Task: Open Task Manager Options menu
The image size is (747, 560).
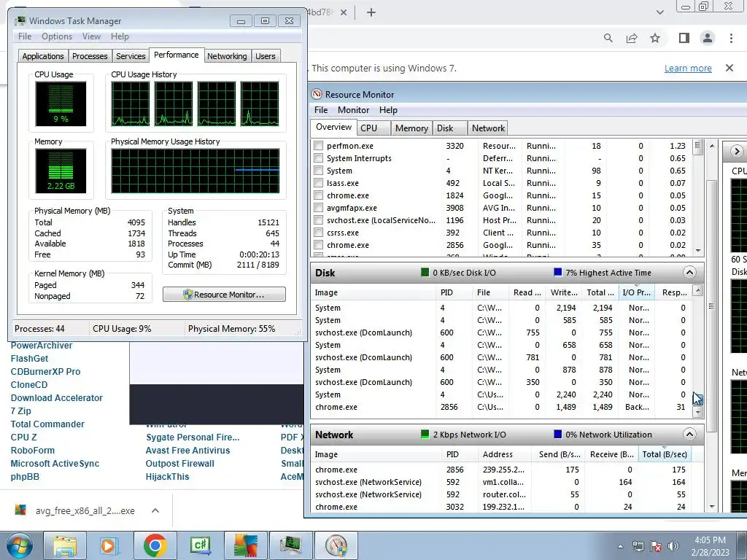Action: pos(57,36)
